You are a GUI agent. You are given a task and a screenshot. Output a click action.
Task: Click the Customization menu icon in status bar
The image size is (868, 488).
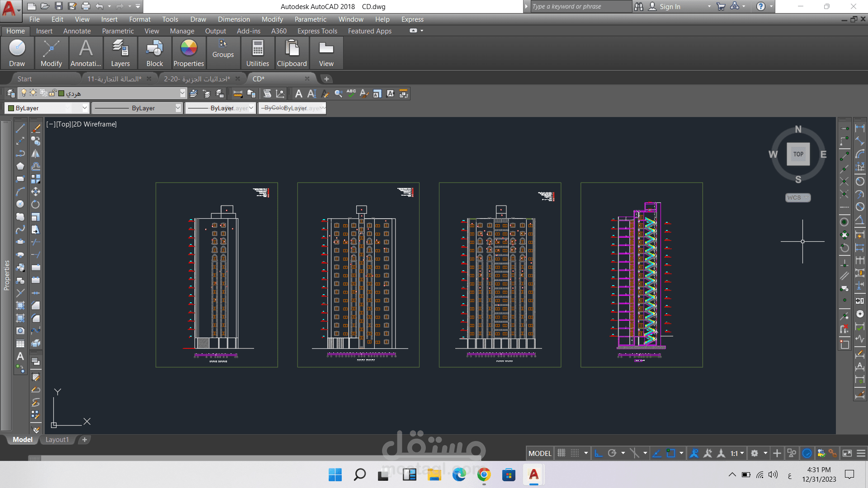tap(861, 453)
